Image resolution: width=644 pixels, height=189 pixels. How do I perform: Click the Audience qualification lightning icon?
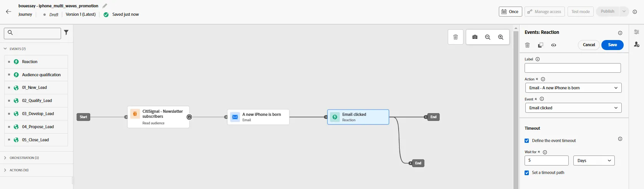coord(16,75)
